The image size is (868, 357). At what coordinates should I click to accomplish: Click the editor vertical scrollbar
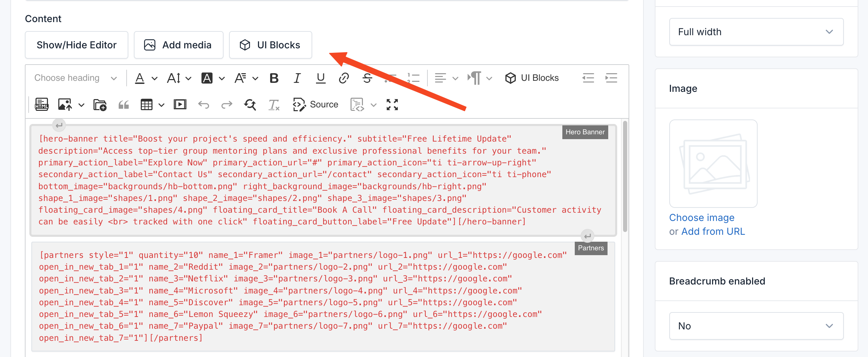pos(625,176)
